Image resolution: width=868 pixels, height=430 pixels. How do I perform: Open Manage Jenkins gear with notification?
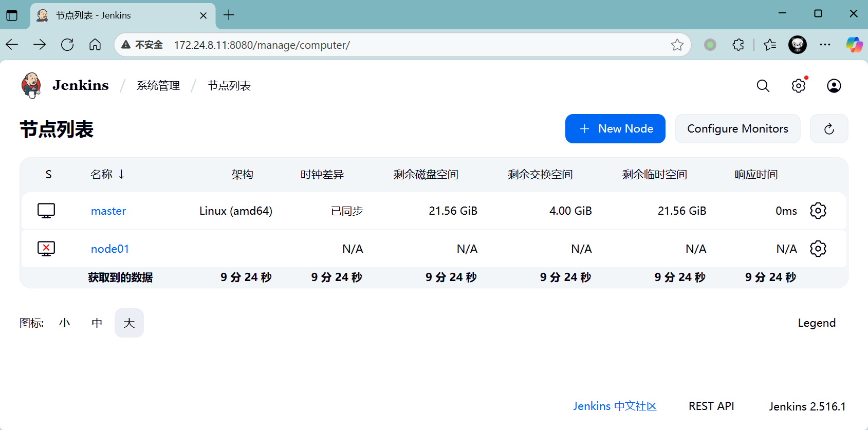(799, 86)
